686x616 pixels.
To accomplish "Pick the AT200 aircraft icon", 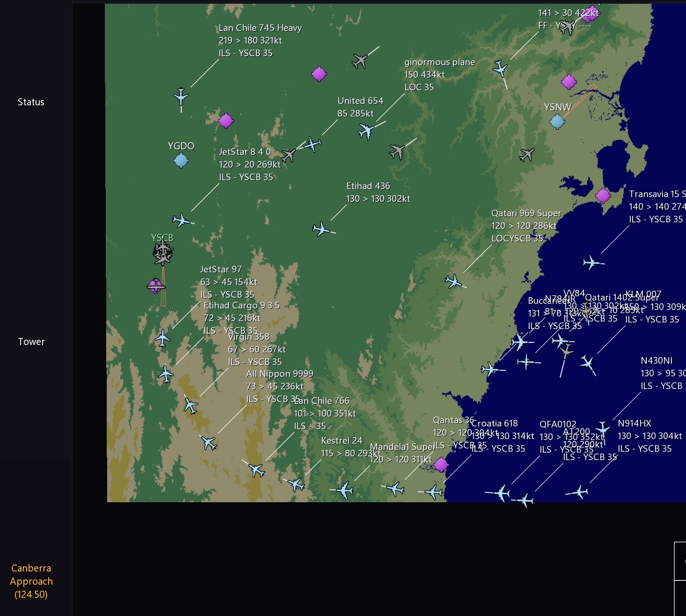I will coord(525,500).
